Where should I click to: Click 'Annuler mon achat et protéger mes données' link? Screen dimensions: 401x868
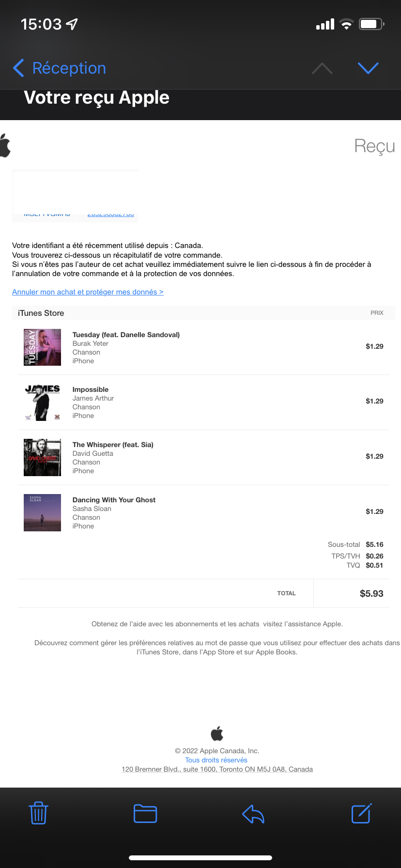[88, 292]
